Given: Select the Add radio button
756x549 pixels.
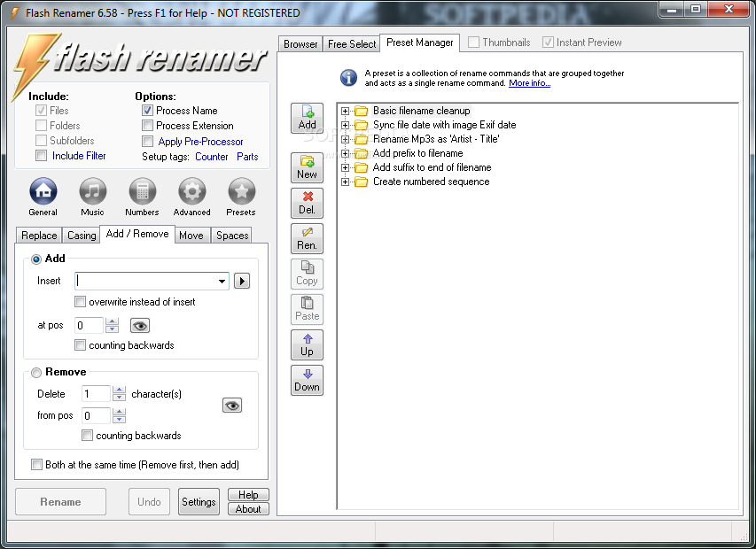Looking at the screenshot, I should pos(36,259).
